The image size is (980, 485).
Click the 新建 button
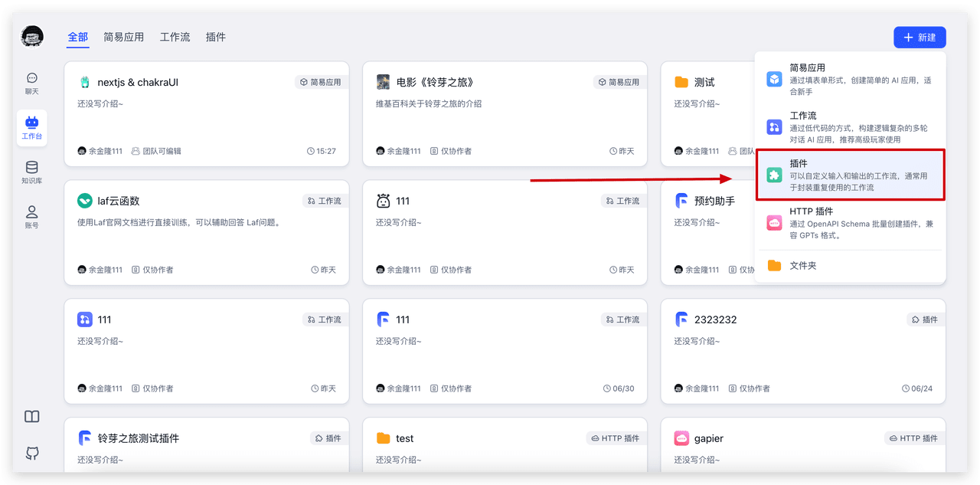[x=920, y=38]
